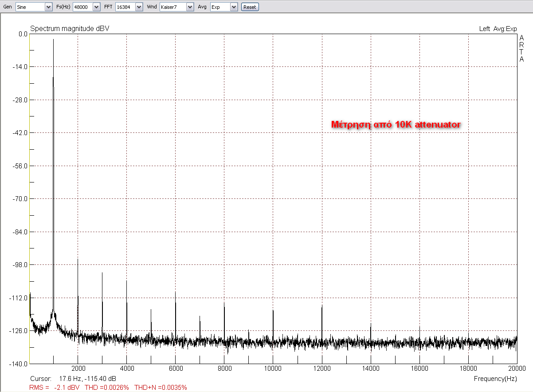Click the 3000 Hz harmonic peak
Image resolution: width=533 pixels, height=392 pixels.
[102, 274]
